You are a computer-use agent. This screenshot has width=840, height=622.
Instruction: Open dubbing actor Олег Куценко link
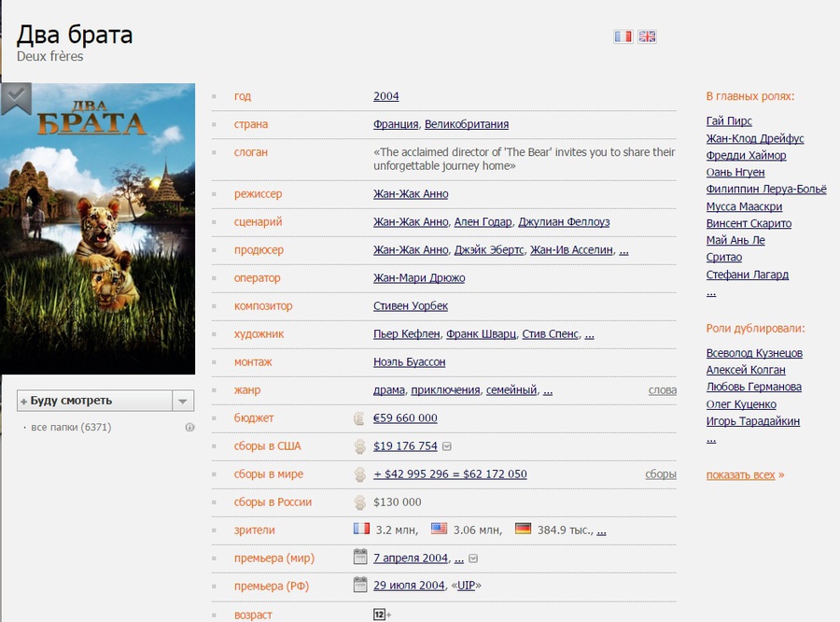pyautogui.click(x=741, y=404)
